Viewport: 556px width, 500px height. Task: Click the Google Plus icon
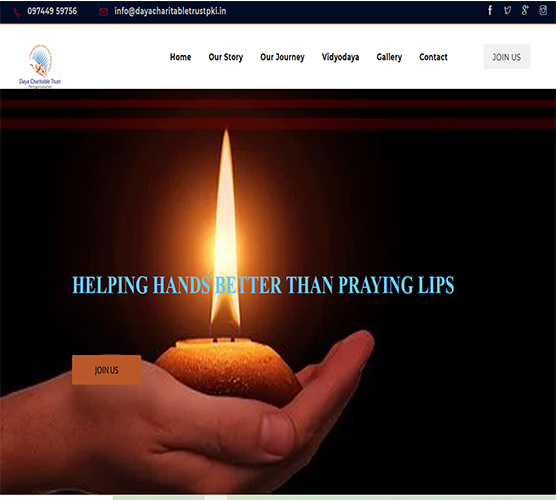point(525,10)
